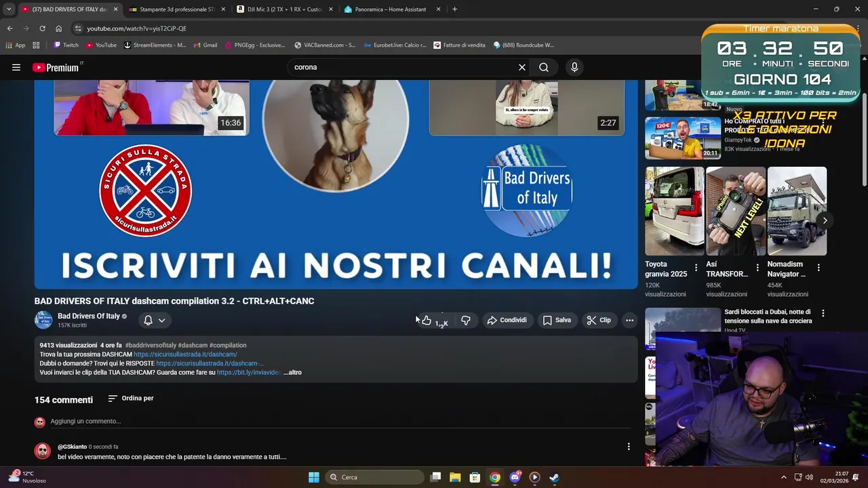Open a new browser tab
868x488 pixels.
pyautogui.click(x=454, y=9)
